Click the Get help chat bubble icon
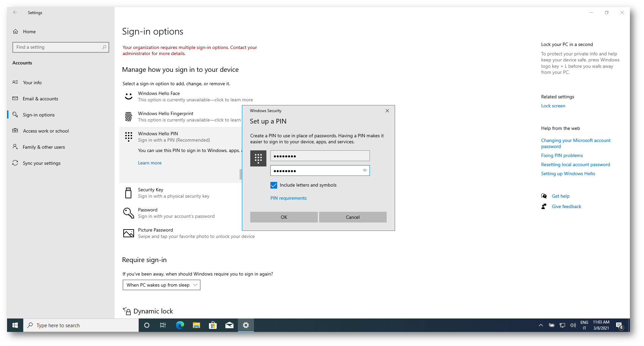The image size is (644, 346). point(544,196)
